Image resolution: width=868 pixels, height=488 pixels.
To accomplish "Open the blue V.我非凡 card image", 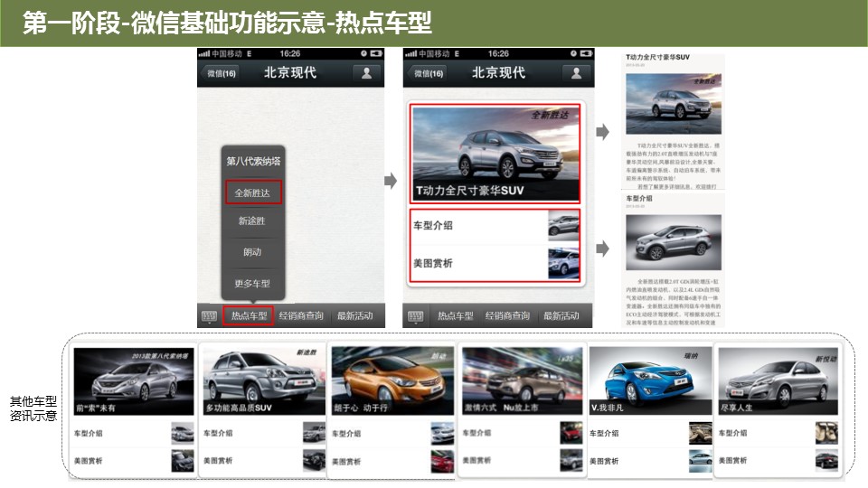I will [650, 381].
